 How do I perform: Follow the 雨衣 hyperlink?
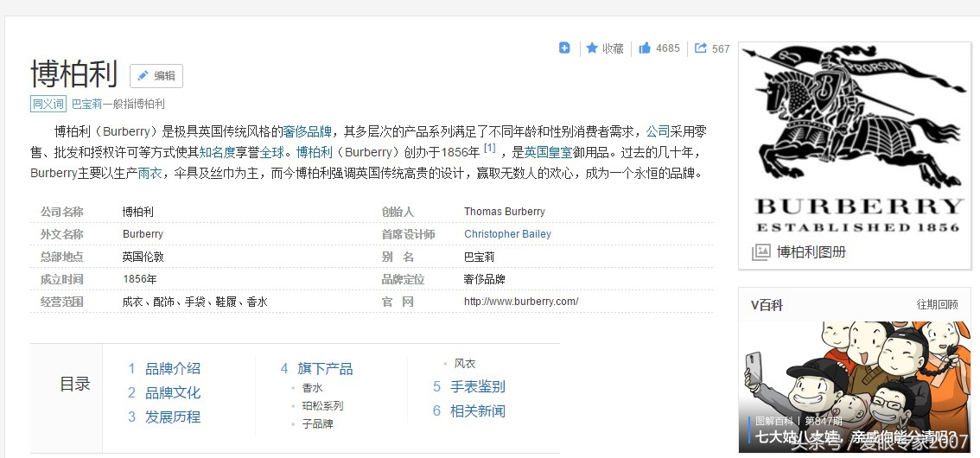[x=150, y=173]
